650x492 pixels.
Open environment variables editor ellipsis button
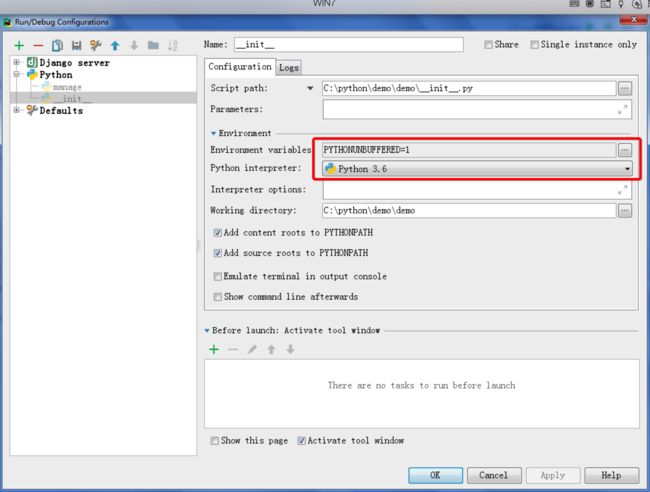tap(625, 150)
